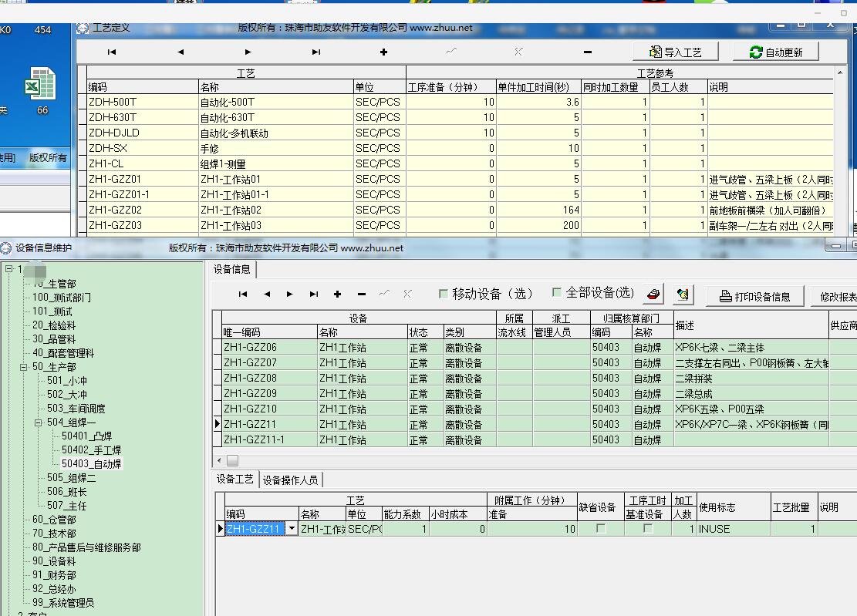The width and height of the screenshot is (857, 616).
Task: Click INUSE 使用标志 cell
Action: click(734, 529)
